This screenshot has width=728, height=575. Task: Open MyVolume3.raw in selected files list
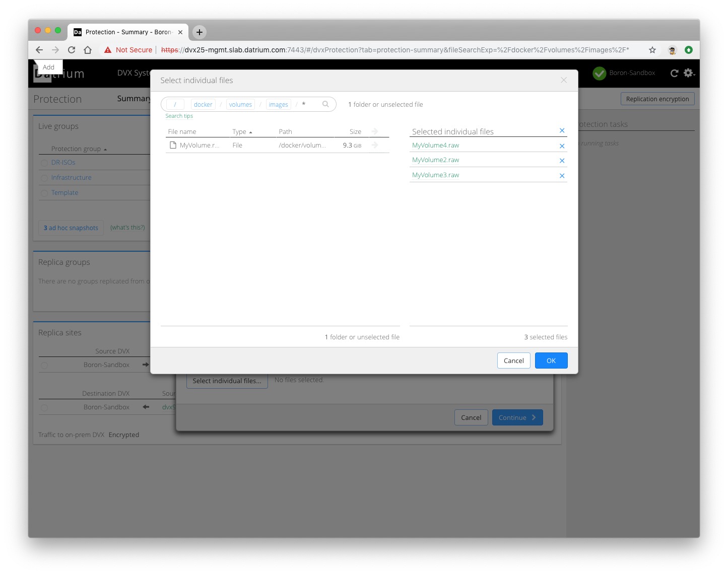(435, 175)
